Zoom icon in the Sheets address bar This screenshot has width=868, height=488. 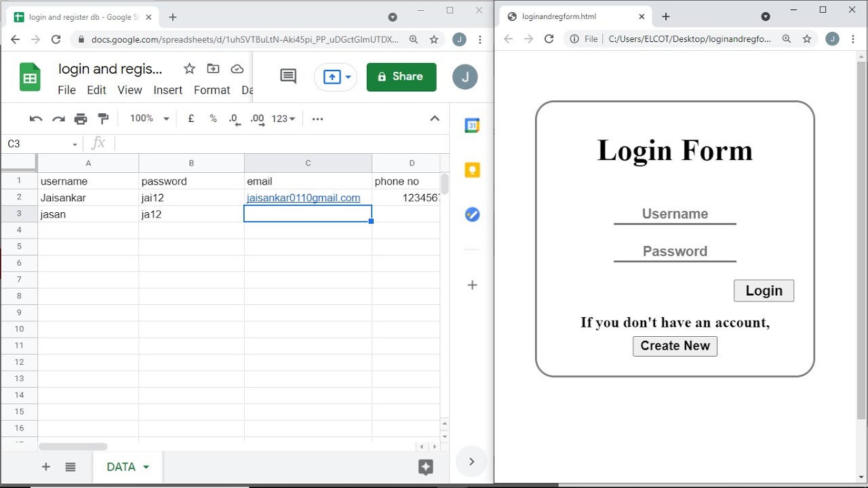point(414,40)
